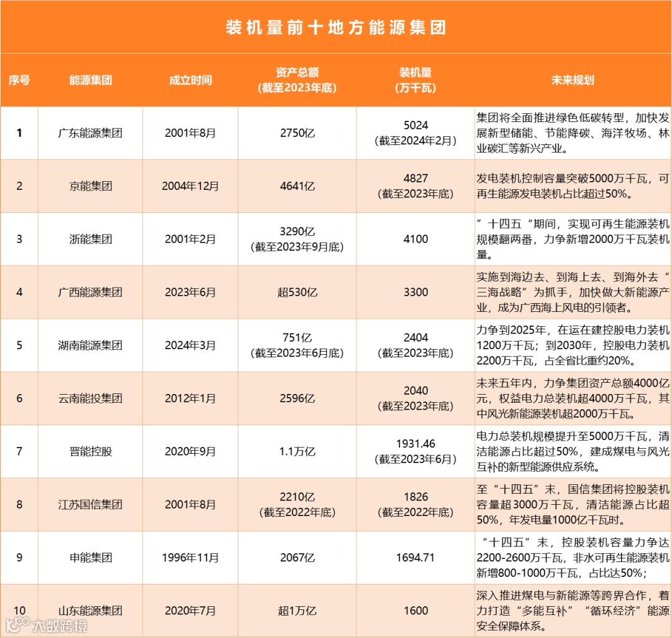Select the 湖南能源集团 cell
This screenshot has width=672, height=638.
pos(90,345)
